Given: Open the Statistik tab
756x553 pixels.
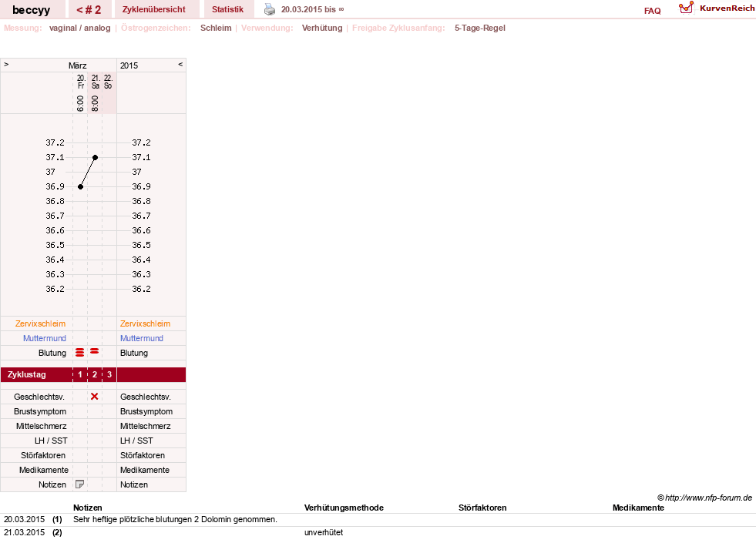Looking at the screenshot, I should click(227, 10).
